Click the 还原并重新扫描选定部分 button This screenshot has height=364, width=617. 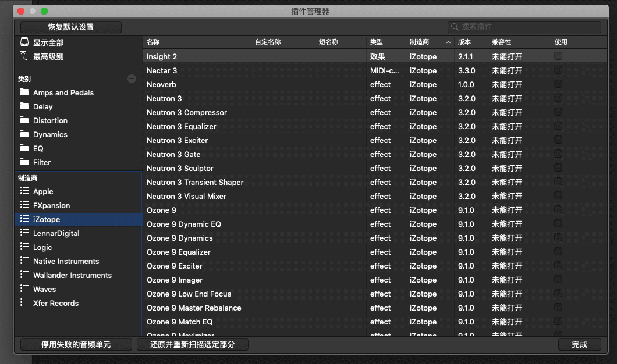pos(193,344)
